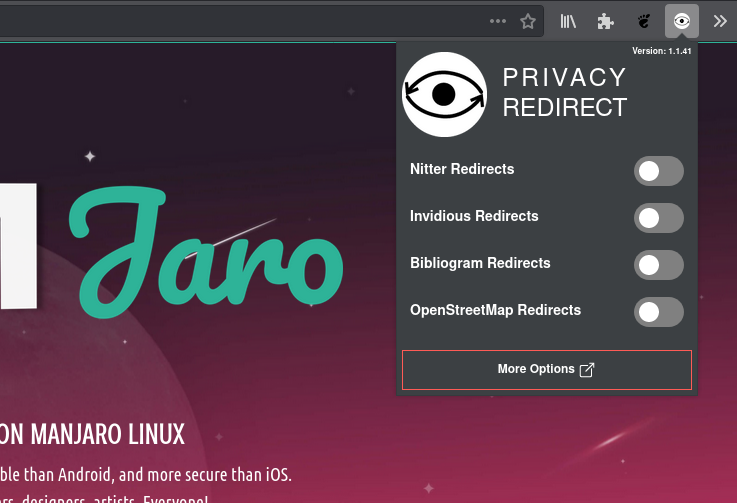Click the Privacy Redirect circular eye logo

click(x=444, y=94)
